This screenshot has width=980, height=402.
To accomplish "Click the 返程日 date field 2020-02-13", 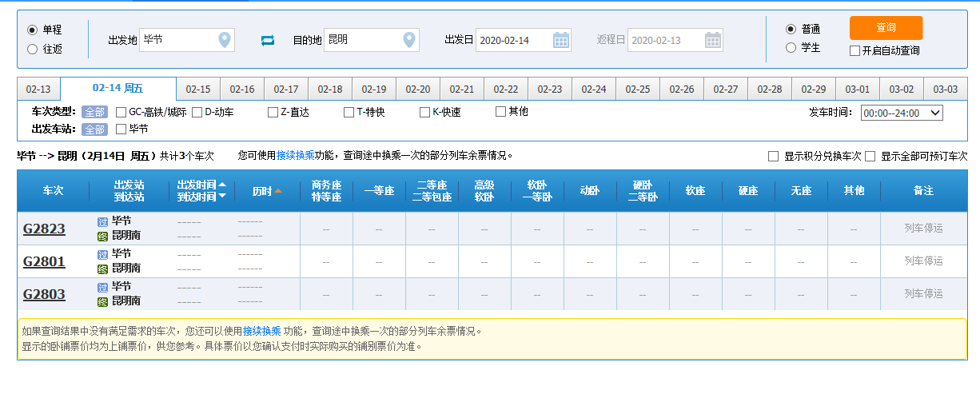I will [x=675, y=40].
